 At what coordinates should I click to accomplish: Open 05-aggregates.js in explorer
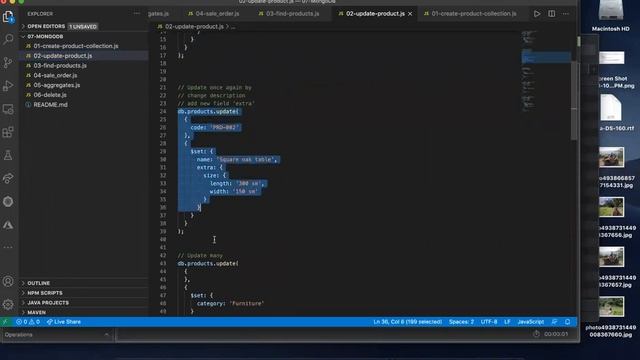[57, 85]
